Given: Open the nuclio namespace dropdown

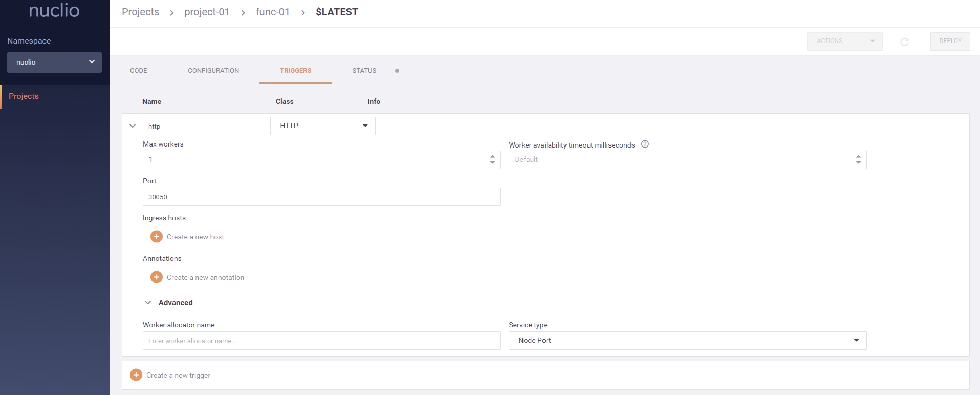Looking at the screenshot, I should coord(54,63).
